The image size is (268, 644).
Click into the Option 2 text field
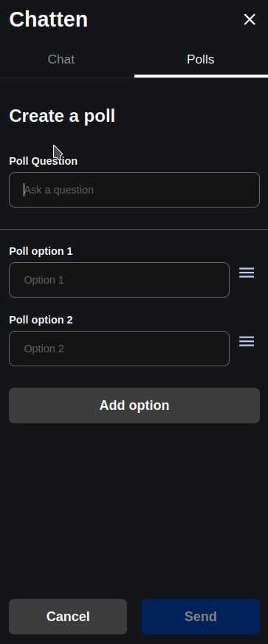click(119, 349)
